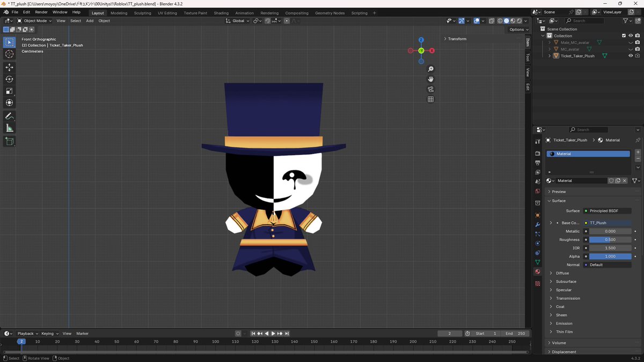This screenshot has height=362, width=644.
Task: Play the animation forward
Action: 273,334
